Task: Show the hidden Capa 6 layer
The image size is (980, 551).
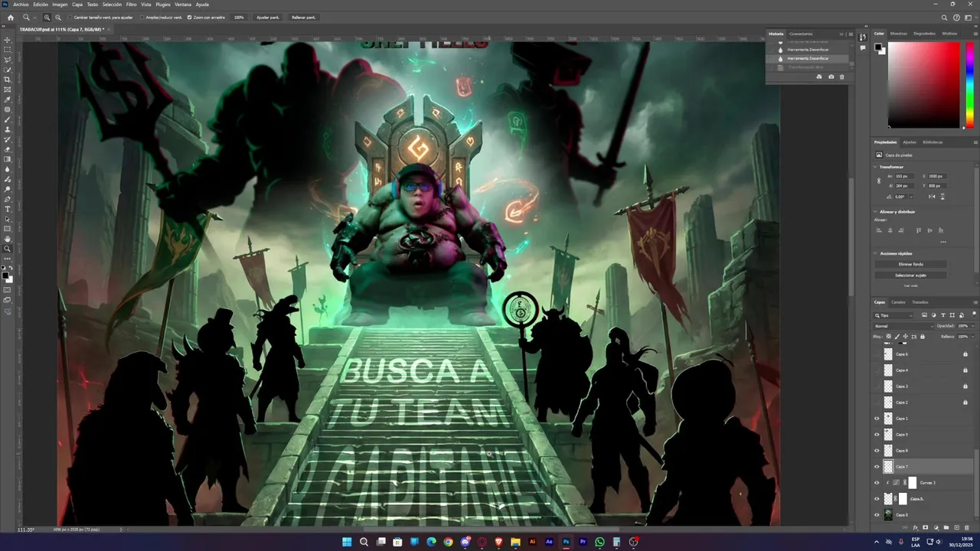Action: 877,354
